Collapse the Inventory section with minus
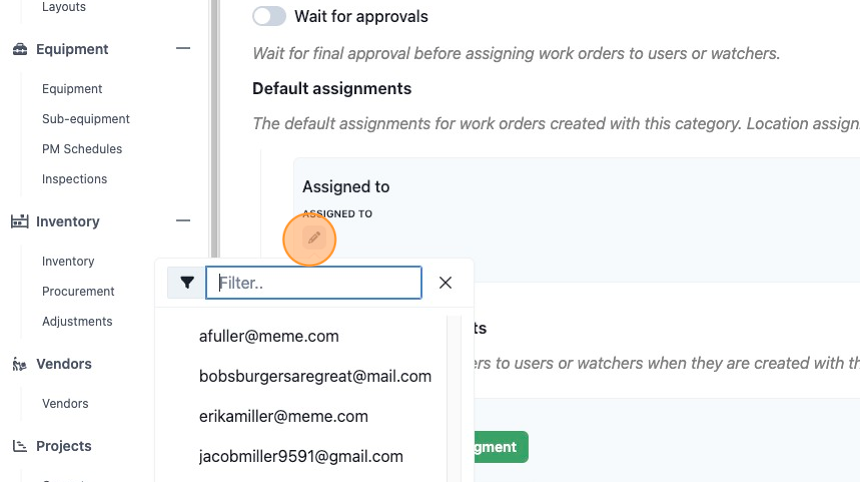 tap(183, 220)
